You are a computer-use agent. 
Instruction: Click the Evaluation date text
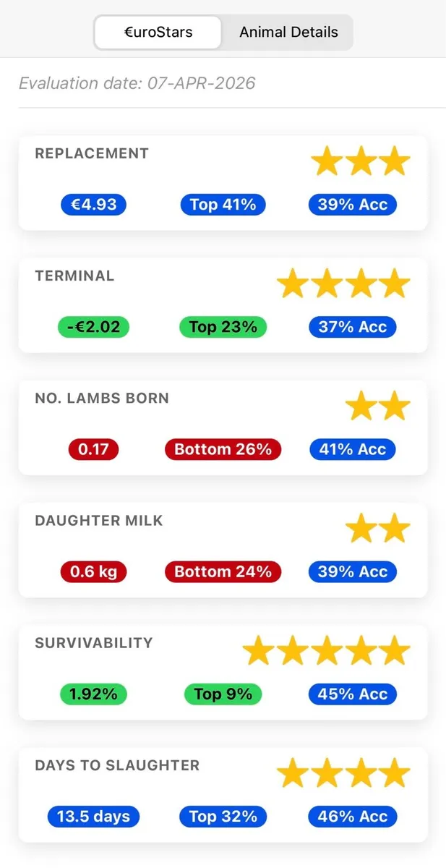(x=137, y=83)
